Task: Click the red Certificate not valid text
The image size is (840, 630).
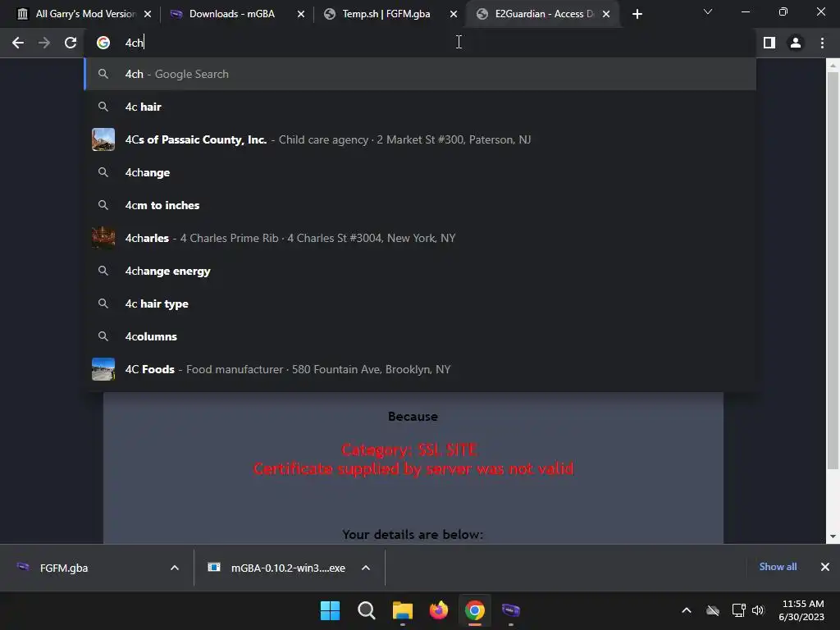Action: pyautogui.click(x=413, y=469)
